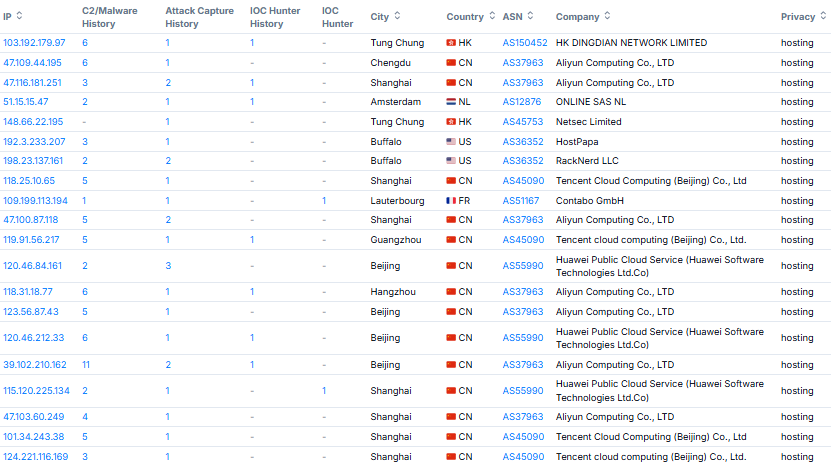Click the NL country flag cell
Viewport: 835px width, 466px height.
coord(458,102)
